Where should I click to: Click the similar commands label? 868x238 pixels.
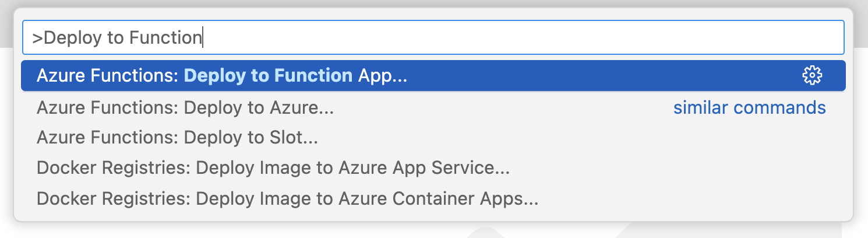(x=749, y=108)
